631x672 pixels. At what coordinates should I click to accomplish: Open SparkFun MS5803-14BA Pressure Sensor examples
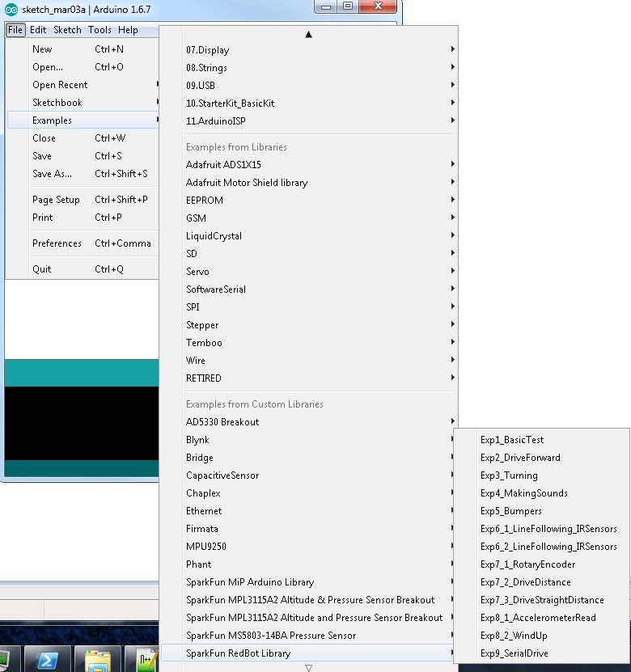coord(307,635)
